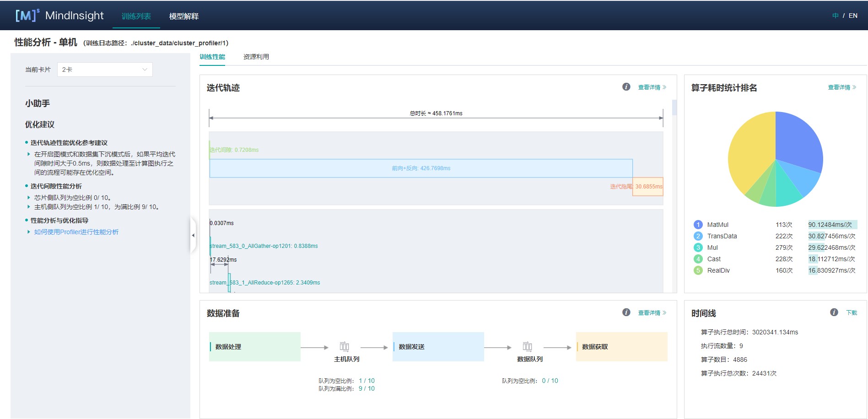Click info icon in 数据准备 panel
868x419 pixels.
(x=626, y=312)
